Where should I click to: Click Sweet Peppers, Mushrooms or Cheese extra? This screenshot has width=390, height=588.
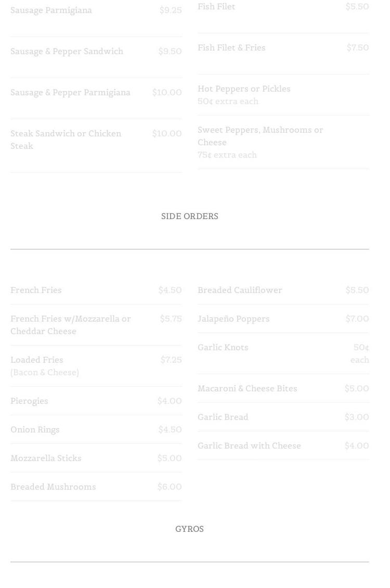tap(260, 136)
